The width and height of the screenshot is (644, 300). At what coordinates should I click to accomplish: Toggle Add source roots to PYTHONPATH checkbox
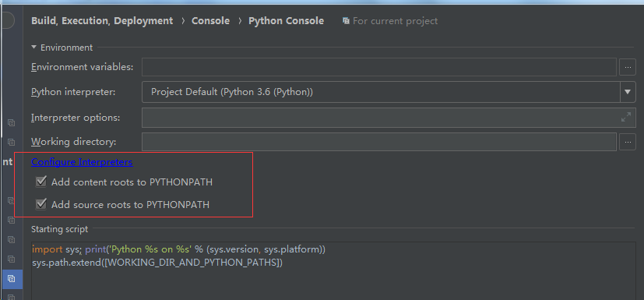click(40, 204)
